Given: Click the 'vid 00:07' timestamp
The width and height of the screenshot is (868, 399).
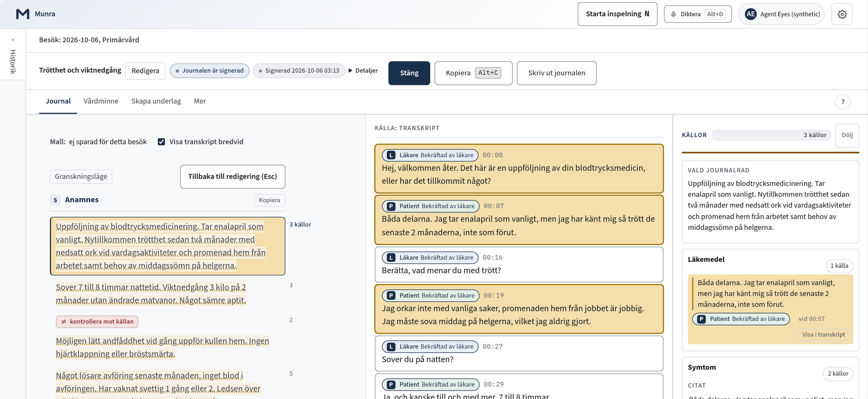Looking at the screenshot, I should [812, 319].
